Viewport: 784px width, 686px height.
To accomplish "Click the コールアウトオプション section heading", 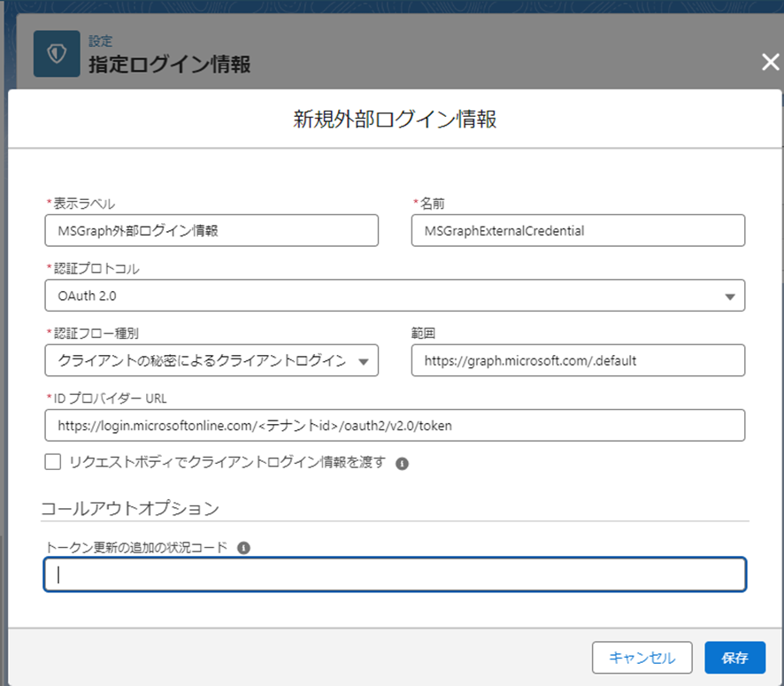I will [130, 508].
